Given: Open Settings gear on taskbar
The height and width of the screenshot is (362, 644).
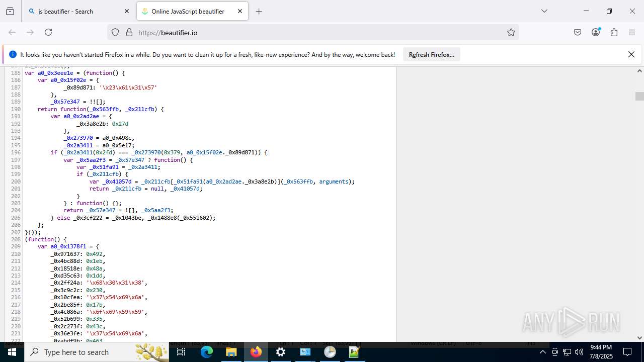Looking at the screenshot, I should pyautogui.click(x=281, y=352).
